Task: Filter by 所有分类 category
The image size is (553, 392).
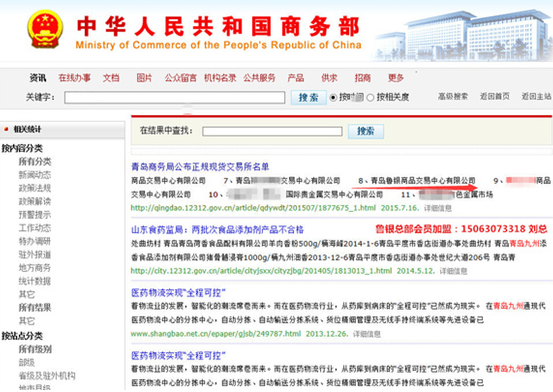Action: click(x=35, y=162)
